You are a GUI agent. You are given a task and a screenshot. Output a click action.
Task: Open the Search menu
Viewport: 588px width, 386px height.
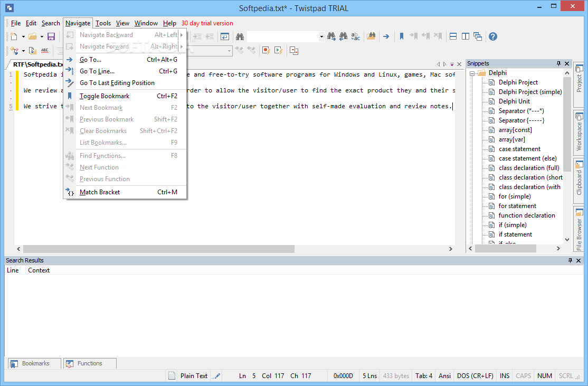point(51,23)
